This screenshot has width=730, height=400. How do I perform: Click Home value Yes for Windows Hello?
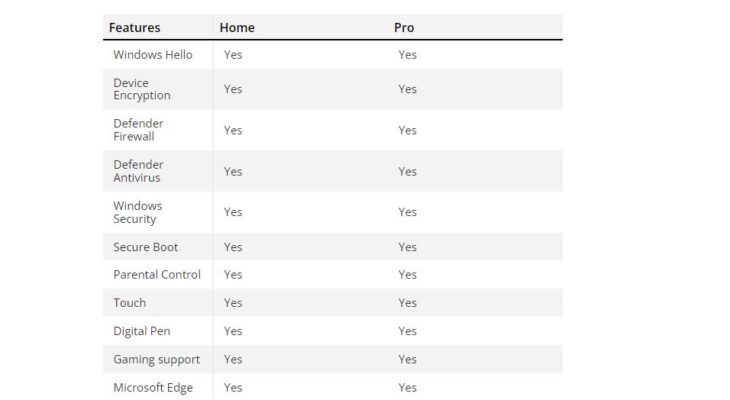pyautogui.click(x=233, y=55)
